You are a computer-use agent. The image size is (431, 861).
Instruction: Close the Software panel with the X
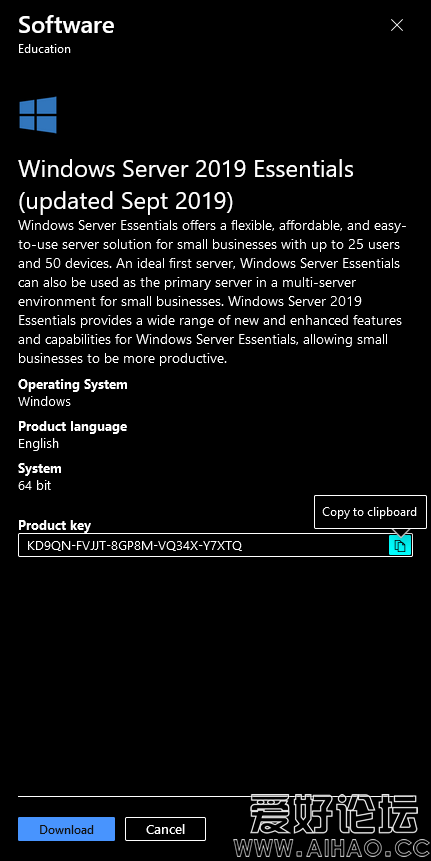coord(396,25)
